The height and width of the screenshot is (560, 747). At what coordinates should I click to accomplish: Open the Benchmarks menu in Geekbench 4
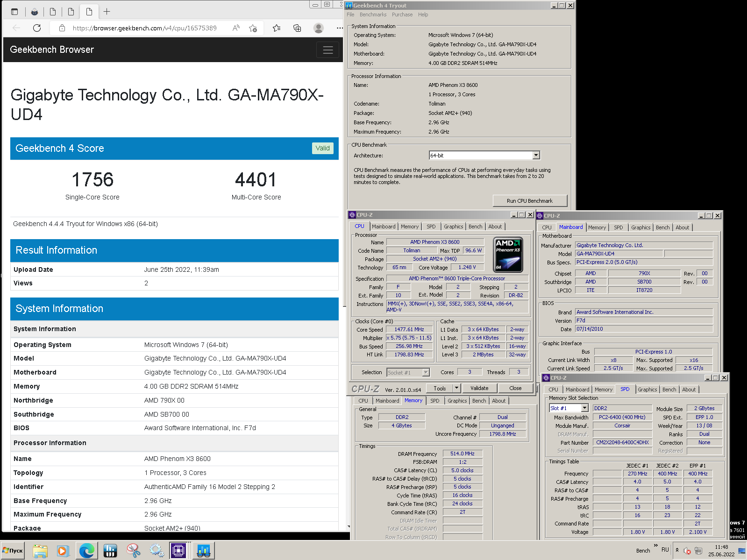click(373, 14)
